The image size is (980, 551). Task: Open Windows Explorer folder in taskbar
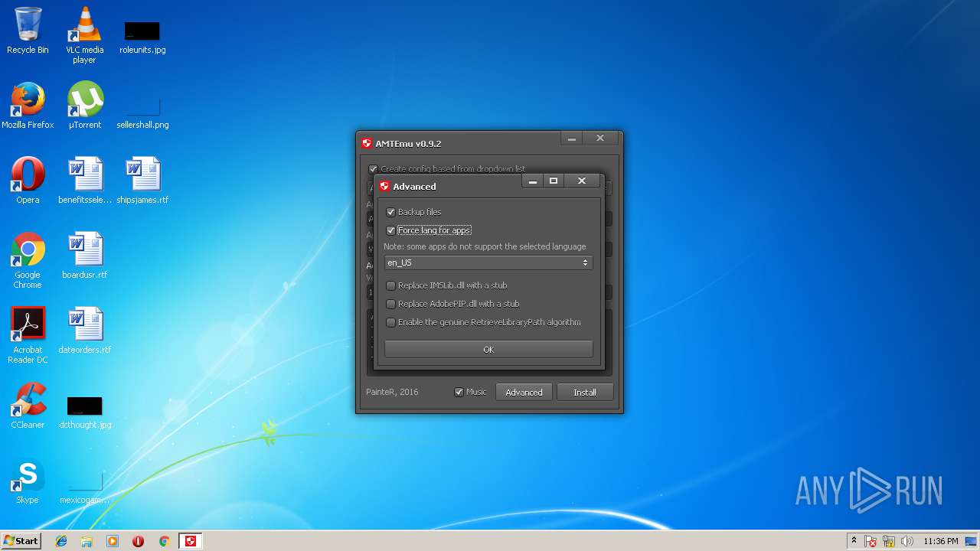[x=87, y=541]
